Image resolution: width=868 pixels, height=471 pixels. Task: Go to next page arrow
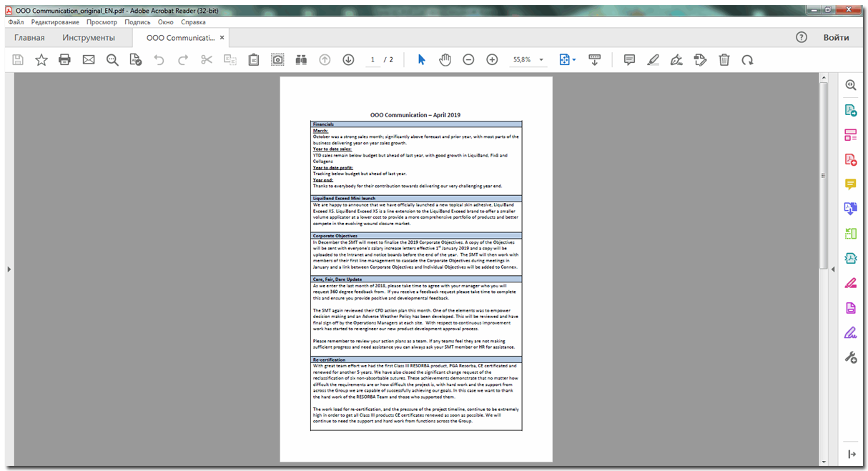[x=348, y=60]
